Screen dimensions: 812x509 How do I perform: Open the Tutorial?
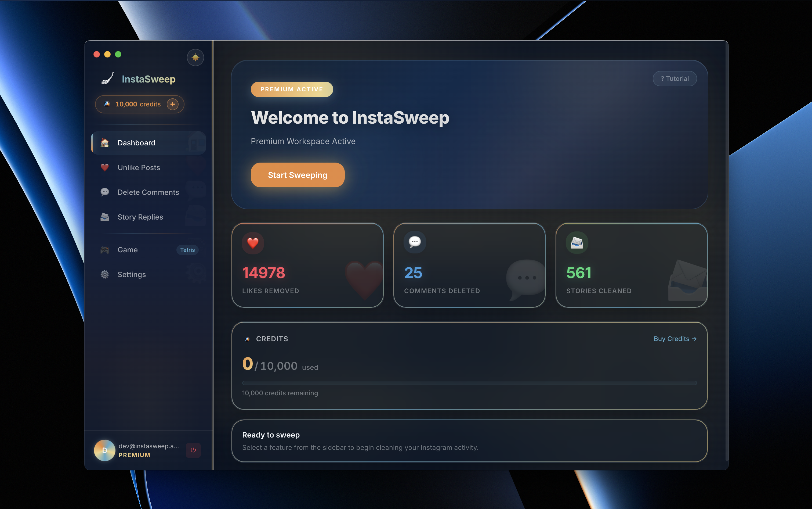(675, 78)
